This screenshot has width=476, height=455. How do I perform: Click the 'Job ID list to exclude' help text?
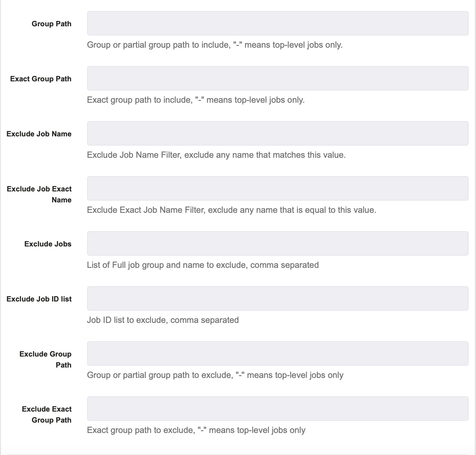pos(163,320)
